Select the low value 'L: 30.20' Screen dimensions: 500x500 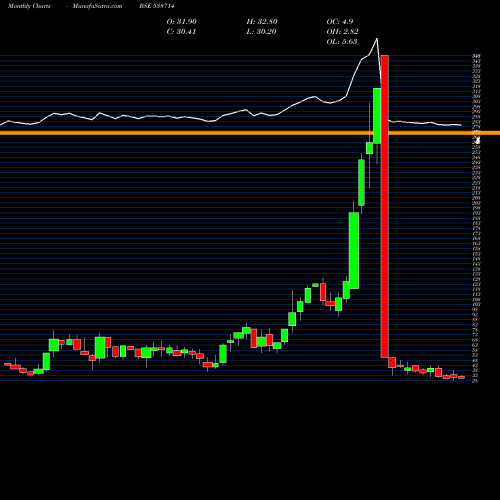coord(262,32)
